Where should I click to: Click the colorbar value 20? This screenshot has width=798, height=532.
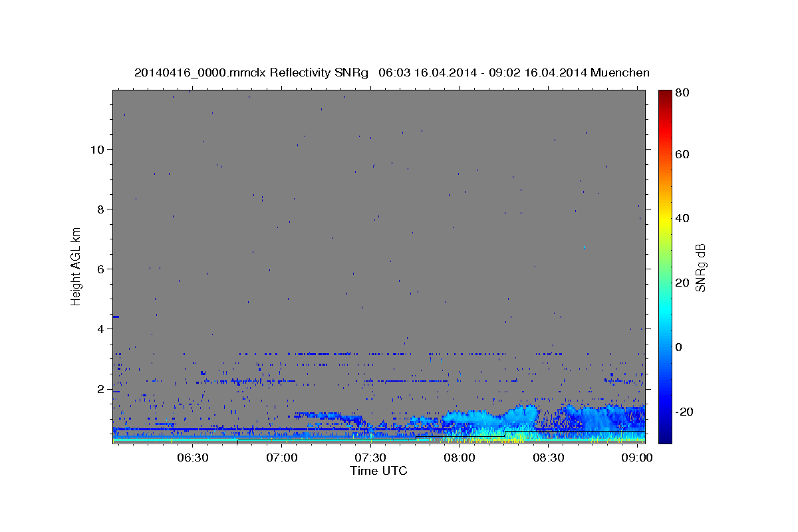point(684,283)
